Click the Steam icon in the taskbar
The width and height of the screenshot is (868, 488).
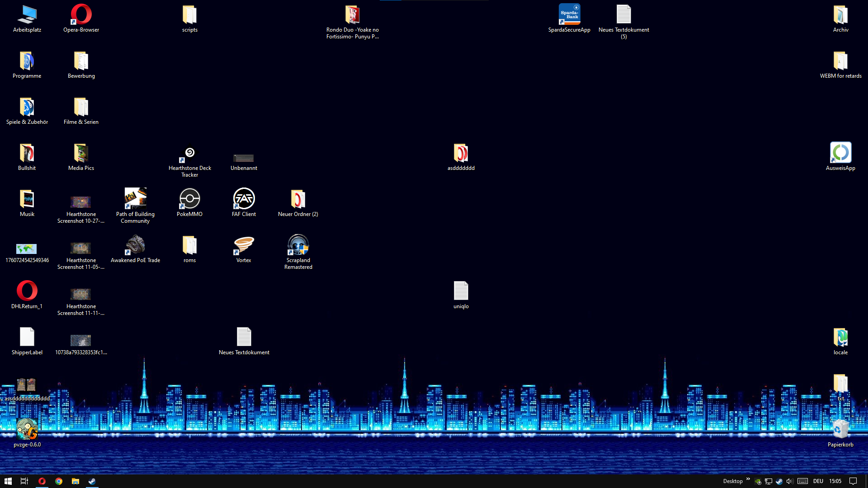coord(92,481)
